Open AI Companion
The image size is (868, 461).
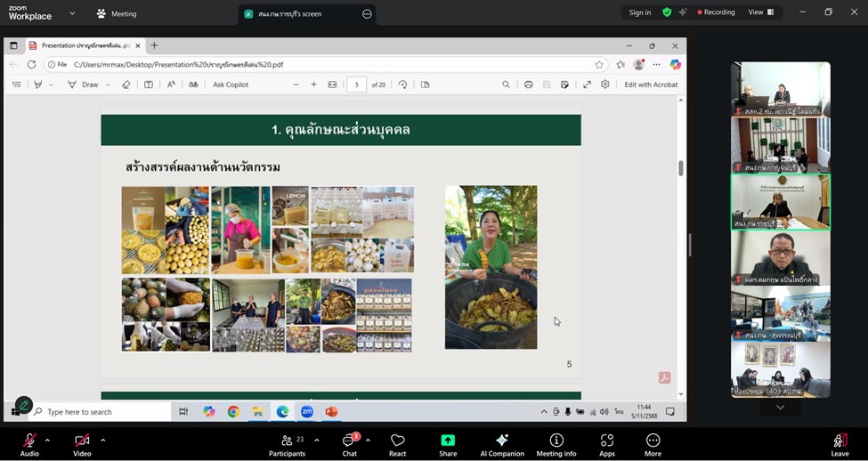pos(502,444)
